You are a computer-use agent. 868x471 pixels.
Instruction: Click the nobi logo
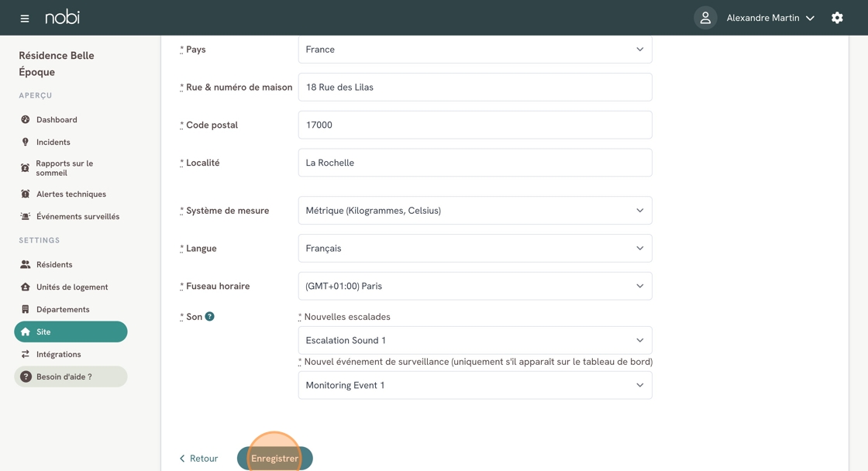pyautogui.click(x=62, y=17)
